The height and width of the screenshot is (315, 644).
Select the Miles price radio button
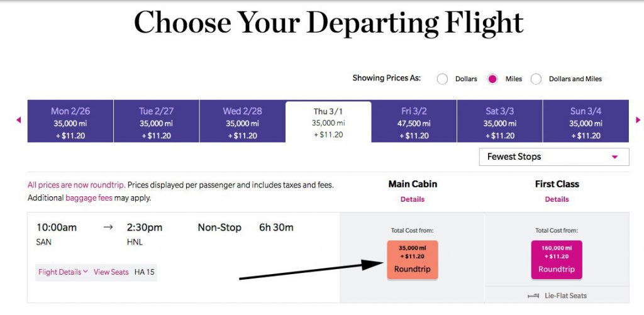pos(492,79)
